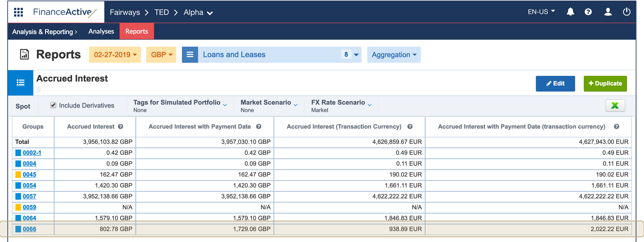Click the blue swatch for 0066

pos(18,229)
